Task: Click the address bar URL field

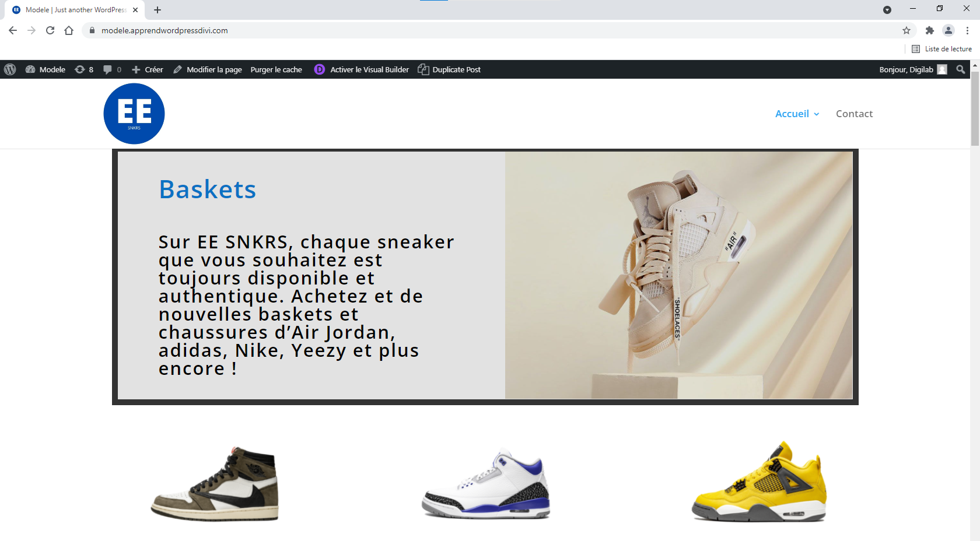Action: point(496,30)
